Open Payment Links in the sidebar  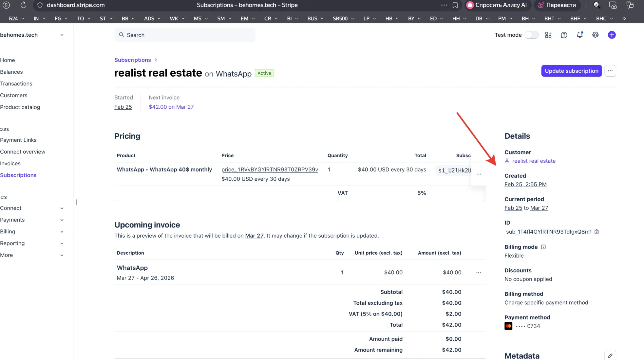tap(18, 140)
